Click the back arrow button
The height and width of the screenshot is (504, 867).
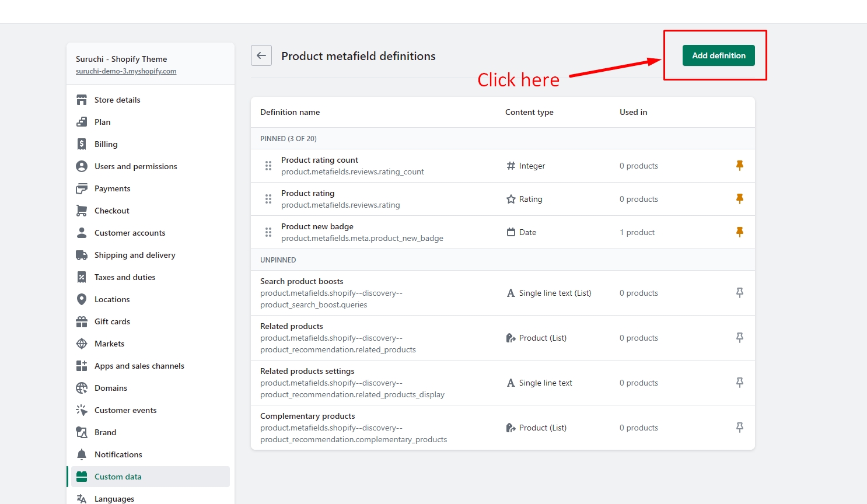(261, 56)
